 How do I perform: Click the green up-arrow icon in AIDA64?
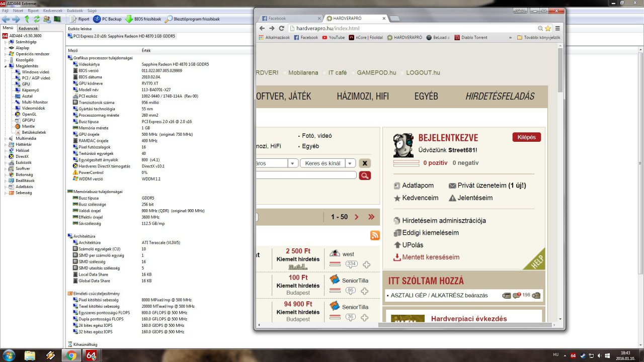27,19
